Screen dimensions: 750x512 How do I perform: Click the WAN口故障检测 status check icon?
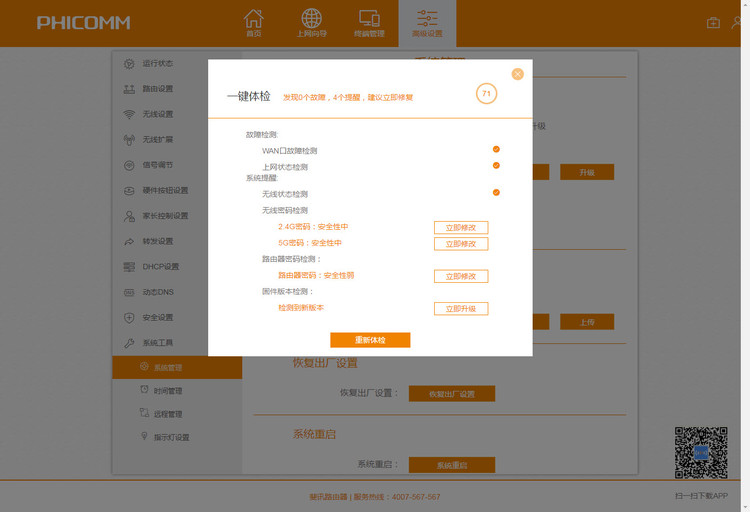click(496, 149)
